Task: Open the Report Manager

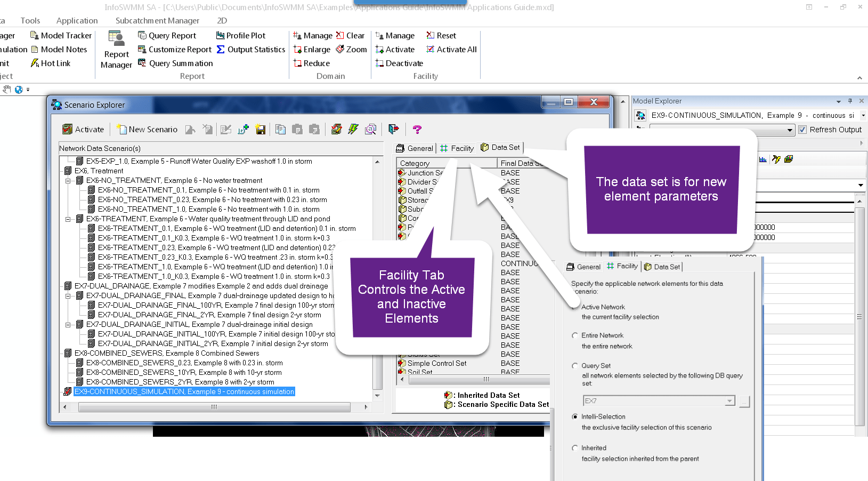Action: 116,50
